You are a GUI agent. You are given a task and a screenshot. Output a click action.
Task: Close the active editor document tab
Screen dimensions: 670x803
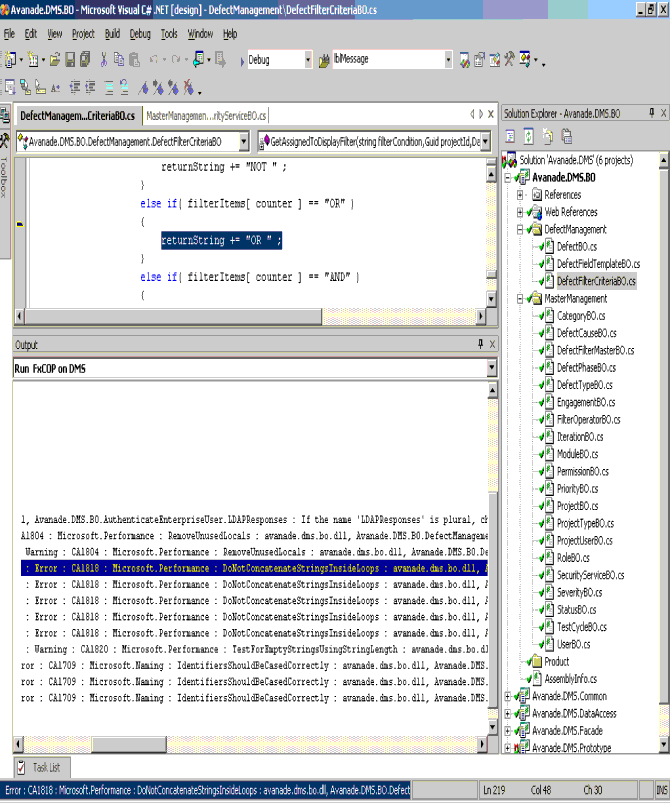pyautogui.click(x=491, y=114)
